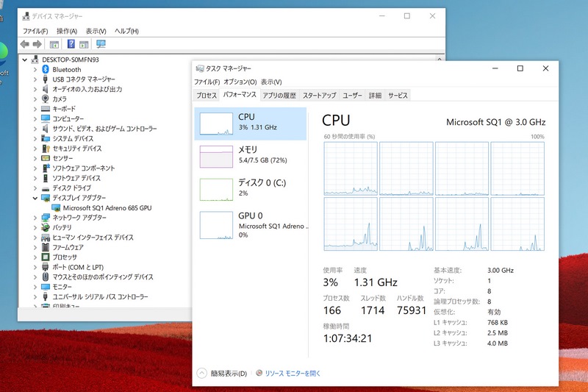
Task: Select the メモリ performance entry
Action: pyautogui.click(x=251, y=157)
